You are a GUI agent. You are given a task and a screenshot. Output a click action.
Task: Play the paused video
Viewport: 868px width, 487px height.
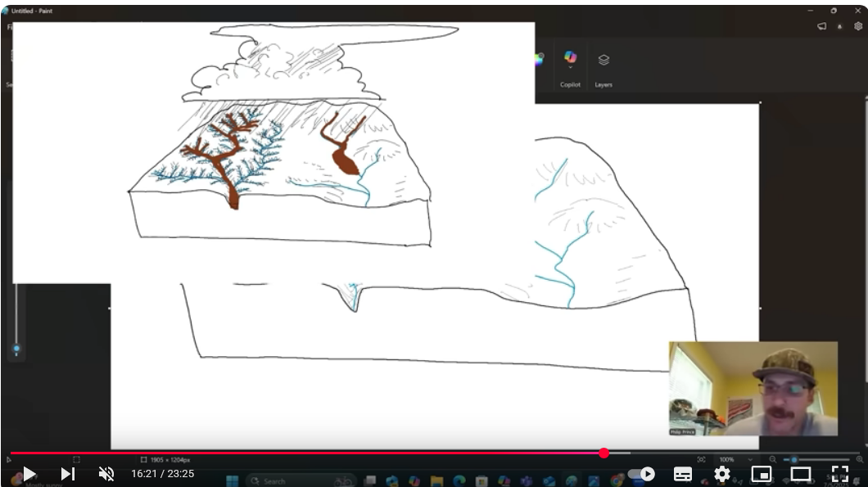click(29, 474)
